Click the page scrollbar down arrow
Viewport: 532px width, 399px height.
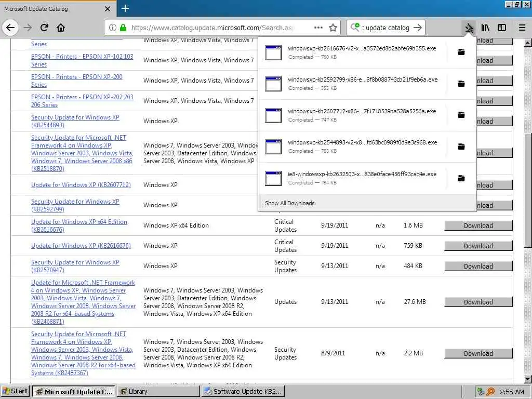pos(528,379)
